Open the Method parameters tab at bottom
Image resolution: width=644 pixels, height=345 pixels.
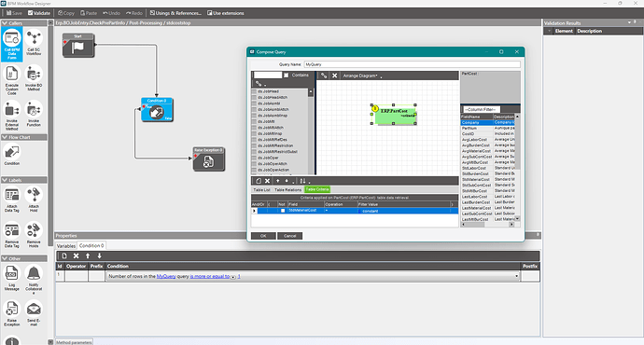pos(74,342)
